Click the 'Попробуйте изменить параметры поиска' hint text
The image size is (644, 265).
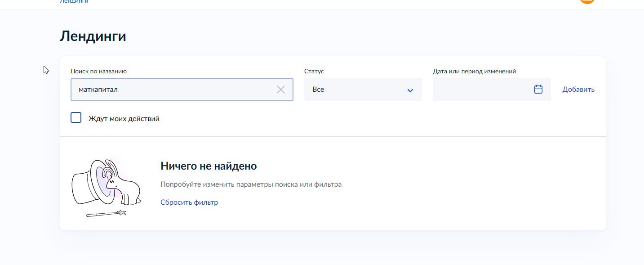click(251, 184)
